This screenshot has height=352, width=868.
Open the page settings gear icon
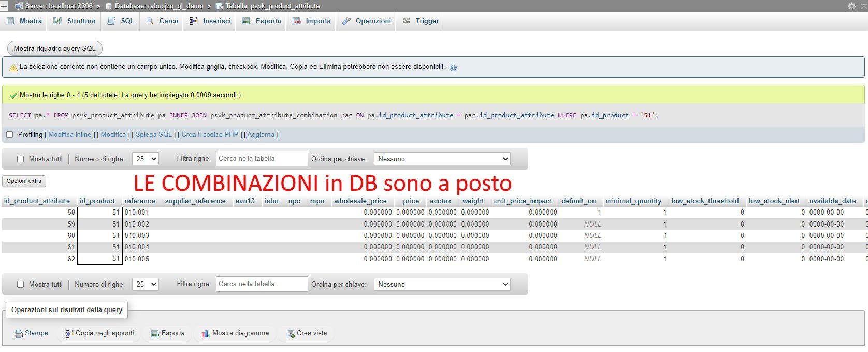click(x=851, y=6)
